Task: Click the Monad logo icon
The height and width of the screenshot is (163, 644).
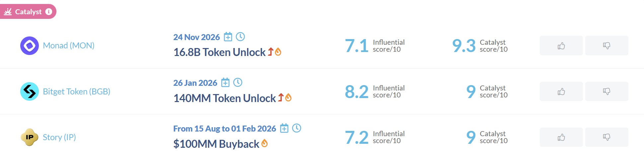Action: pyautogui.click(x=30, y=46)
